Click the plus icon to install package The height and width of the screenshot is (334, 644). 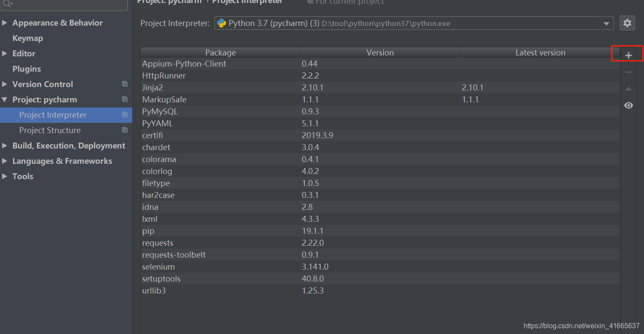pos(628,55)
